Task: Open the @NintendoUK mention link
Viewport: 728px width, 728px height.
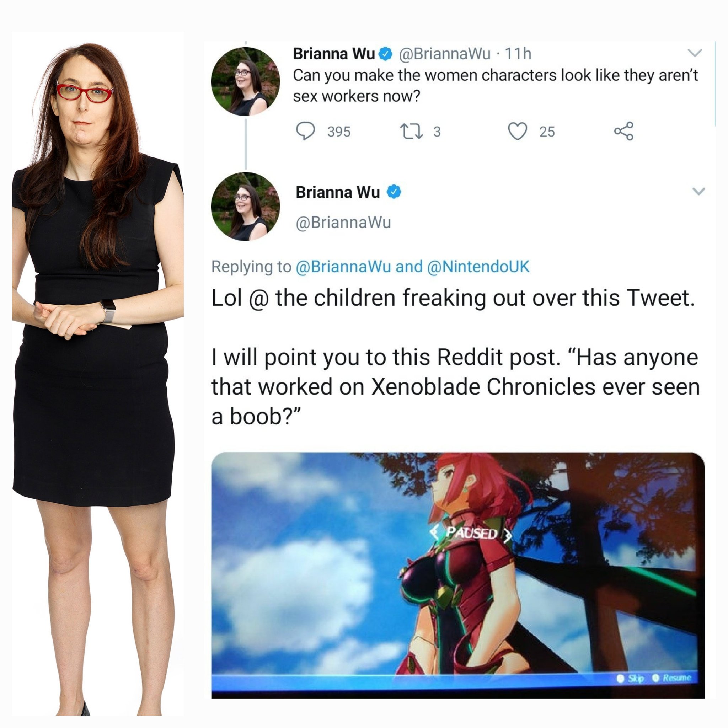Action: pos(478,266)
